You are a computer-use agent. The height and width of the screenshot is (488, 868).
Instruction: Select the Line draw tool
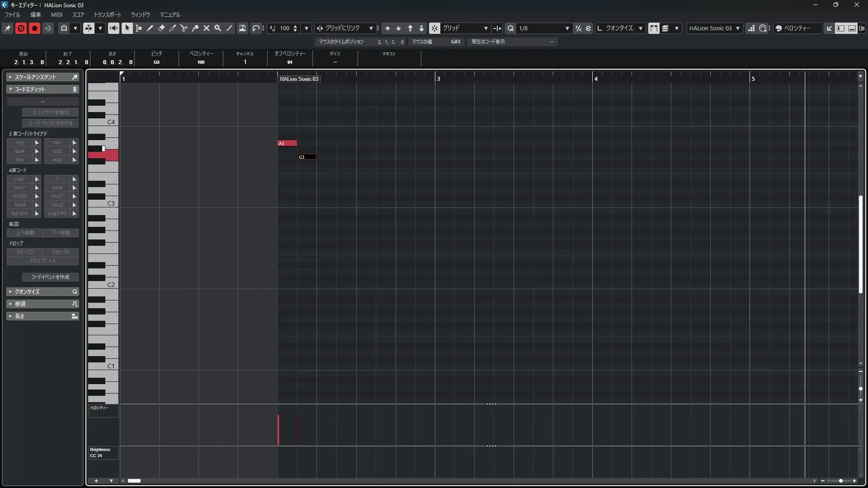(229, 28)
